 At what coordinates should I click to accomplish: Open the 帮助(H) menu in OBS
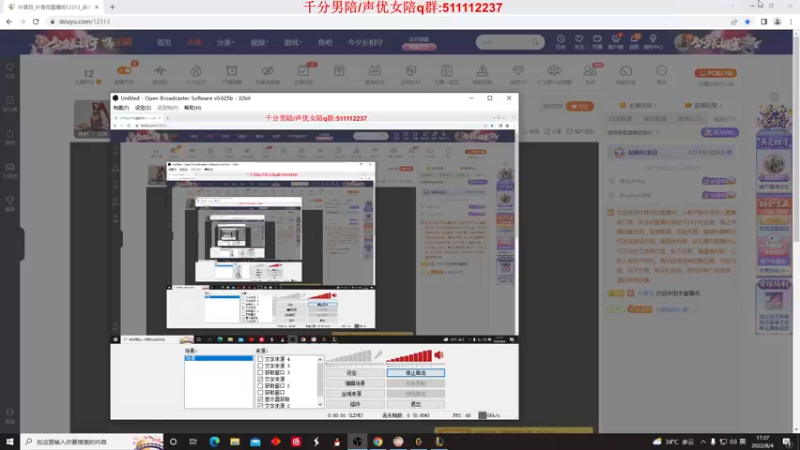[192, 108]
